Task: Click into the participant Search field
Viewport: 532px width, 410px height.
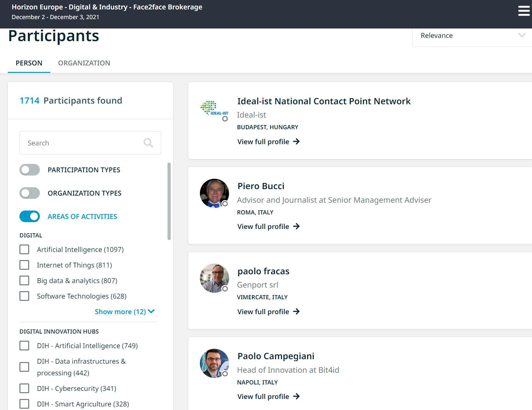Action: [90, 143]
